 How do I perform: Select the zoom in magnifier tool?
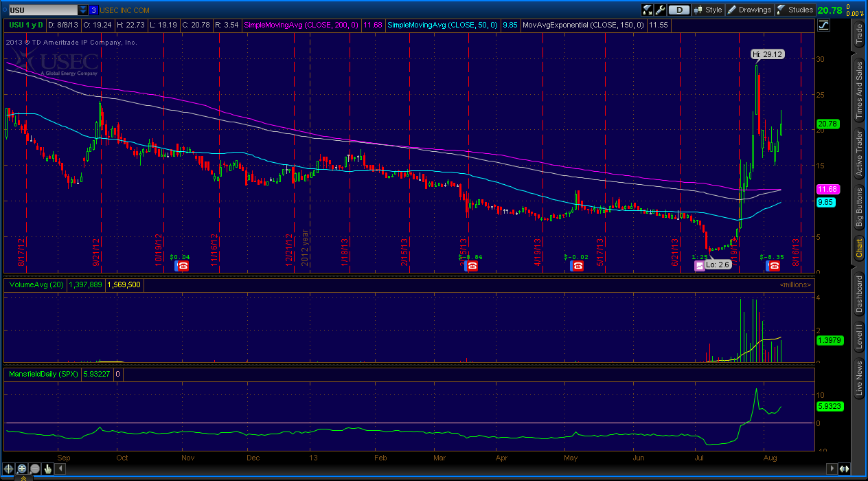[22, 469]
